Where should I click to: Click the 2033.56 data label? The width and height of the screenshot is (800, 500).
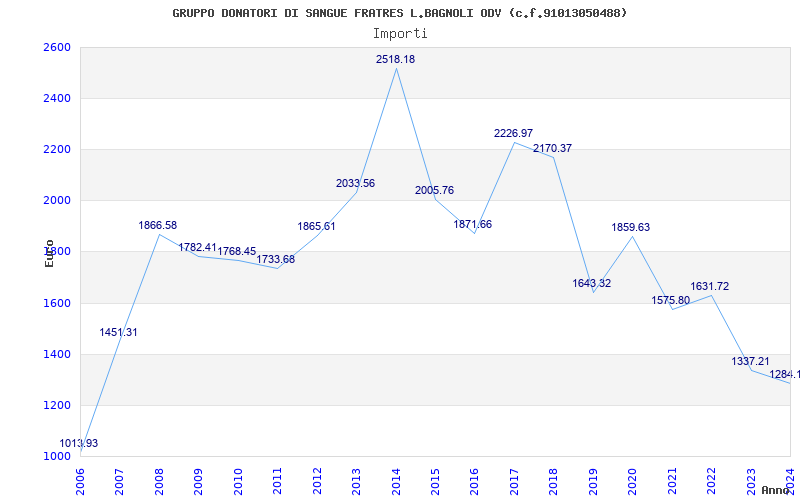coord(355,184)
